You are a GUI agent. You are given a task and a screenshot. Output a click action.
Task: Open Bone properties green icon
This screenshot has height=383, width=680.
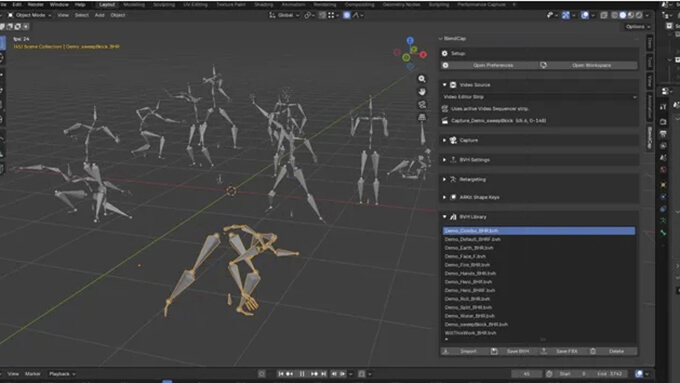[x=663, y=233]
